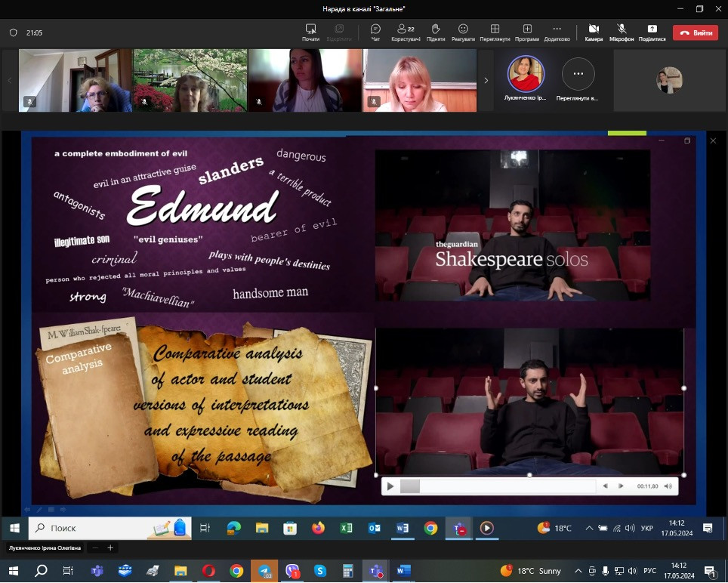728x583 pixels.
Task: Open the Додатково more options menu
Action: [557, 32]
